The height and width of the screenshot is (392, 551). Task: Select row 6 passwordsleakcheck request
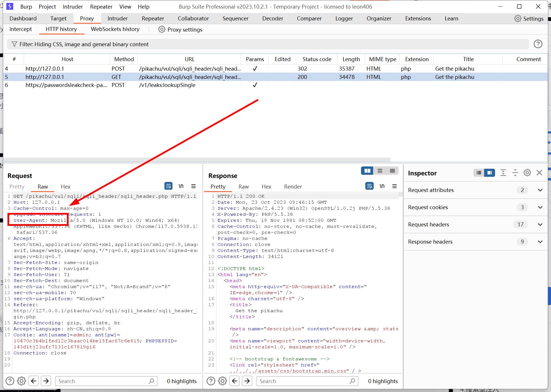pyautogui.click(x=275, y=85)
